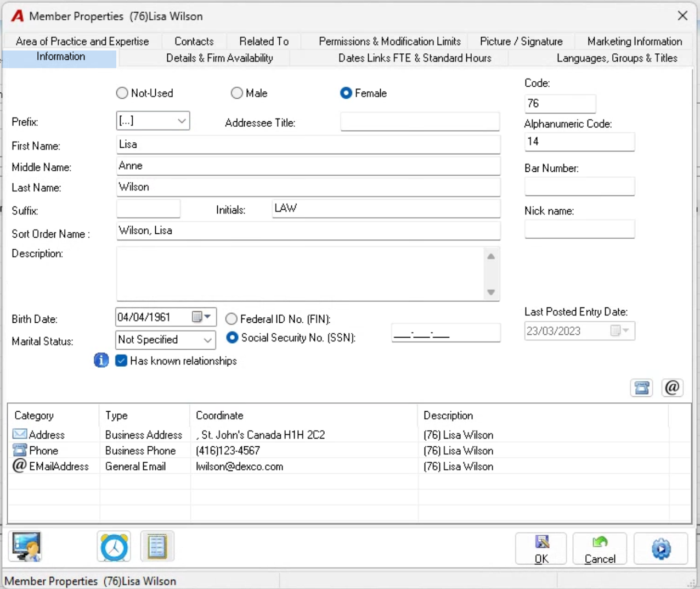Click the blue alarm clock icon
Image resolution: width=700 pixels, height=589 pixels.
pos(114,547)
